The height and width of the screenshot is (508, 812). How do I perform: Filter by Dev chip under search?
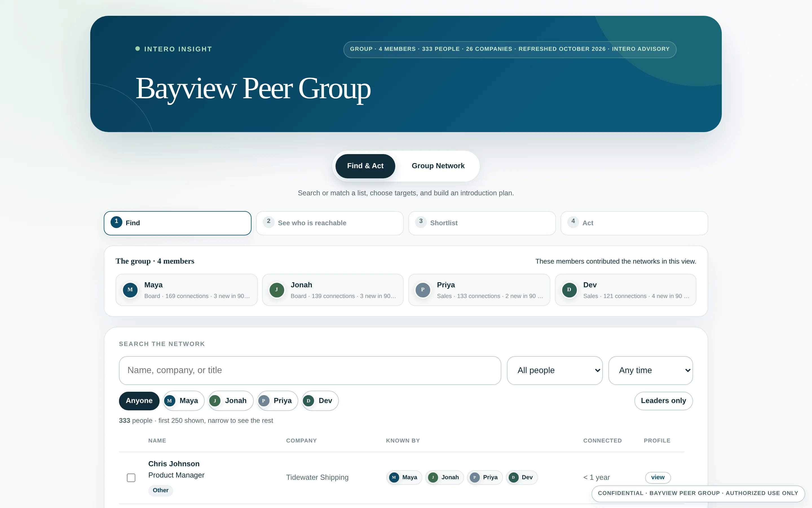point(320,400)
